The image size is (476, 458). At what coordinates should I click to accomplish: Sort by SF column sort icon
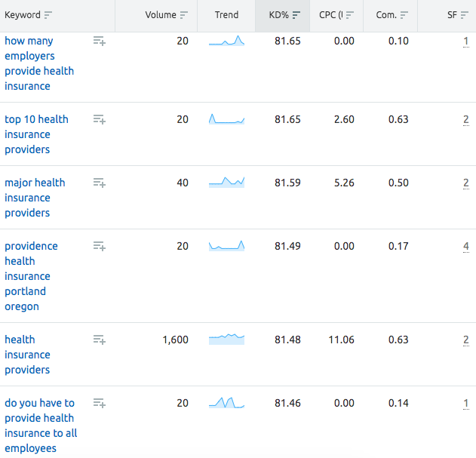pyautogui.click(x=465, y=15)
